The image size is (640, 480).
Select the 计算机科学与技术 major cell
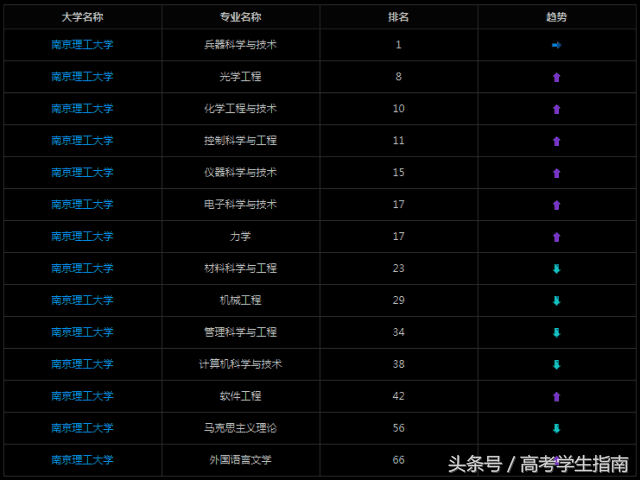pos(240,364)
